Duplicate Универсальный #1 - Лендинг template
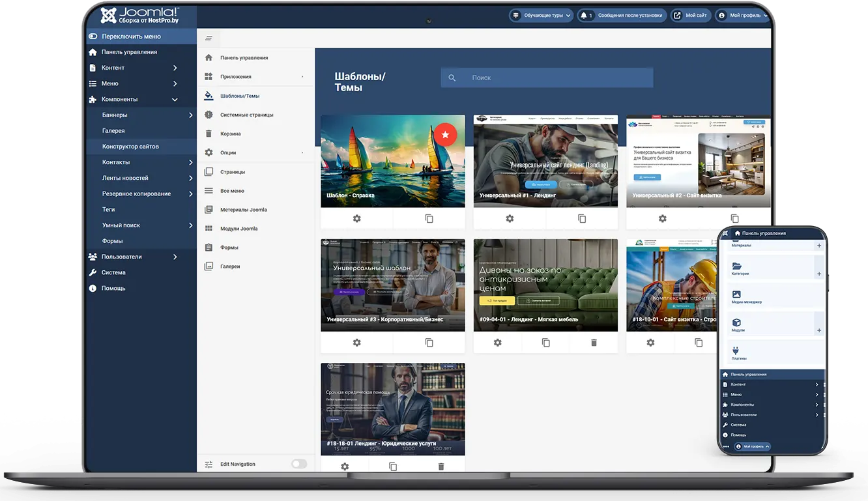868x501 pixels. coord(582,219)
